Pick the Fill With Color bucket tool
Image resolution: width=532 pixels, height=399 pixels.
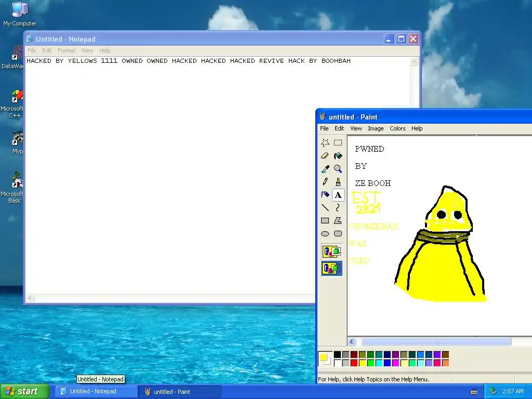338,156
